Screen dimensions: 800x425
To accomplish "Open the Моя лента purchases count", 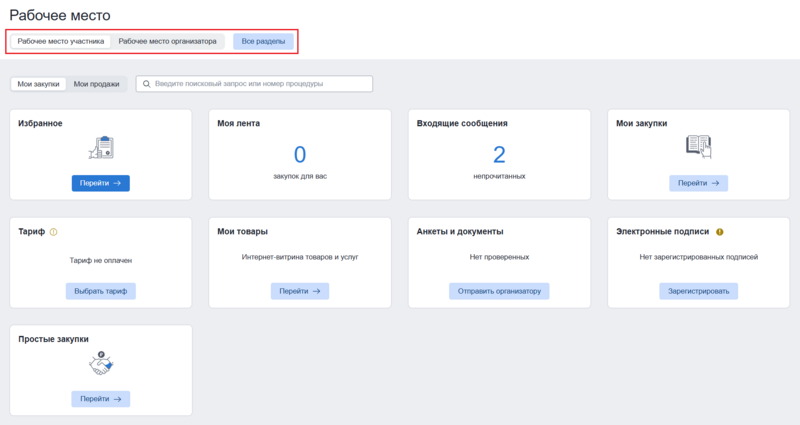I will [299, 154].
